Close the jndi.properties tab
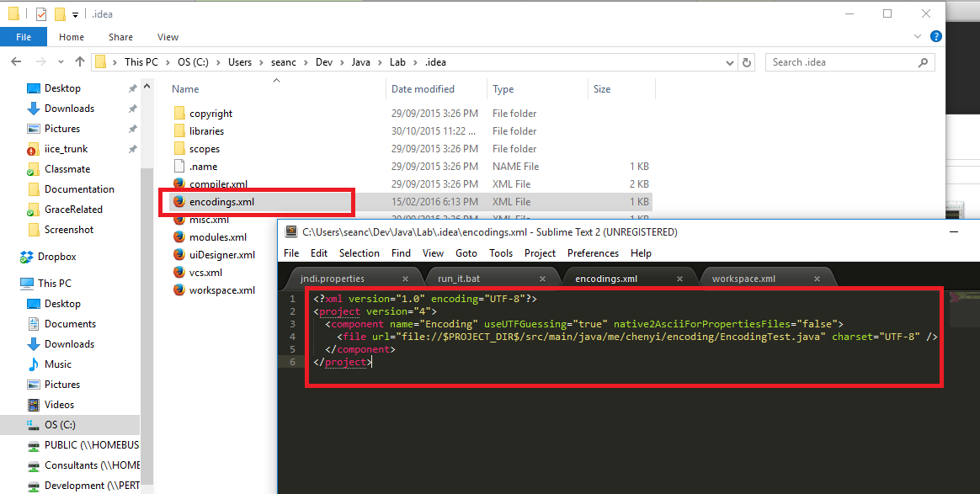Screen dimensions: 980x494 pos(405,279)
